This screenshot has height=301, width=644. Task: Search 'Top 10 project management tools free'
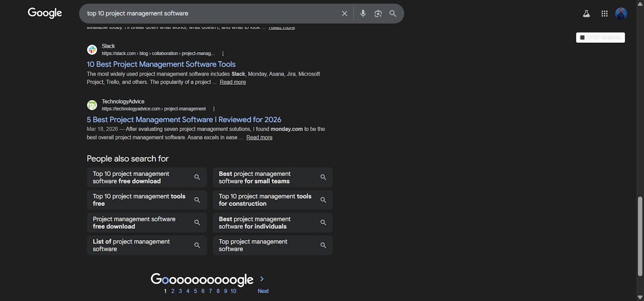click(147, 200)
